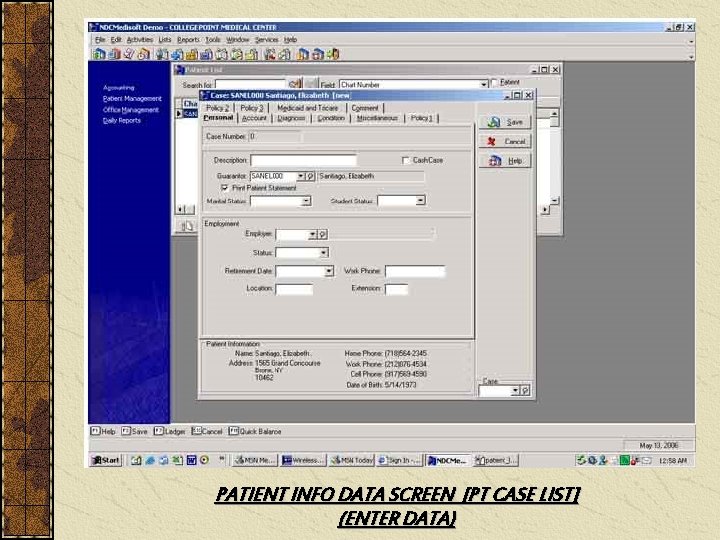Screen dimensions: 720x540
Task: Click the Employer lookup magnifier icon
Action: coord(323,235)
